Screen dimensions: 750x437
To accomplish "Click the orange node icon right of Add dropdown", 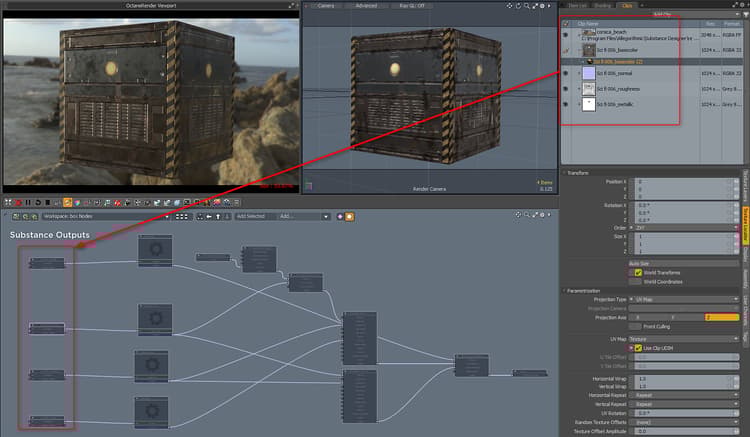I will 350,216.
